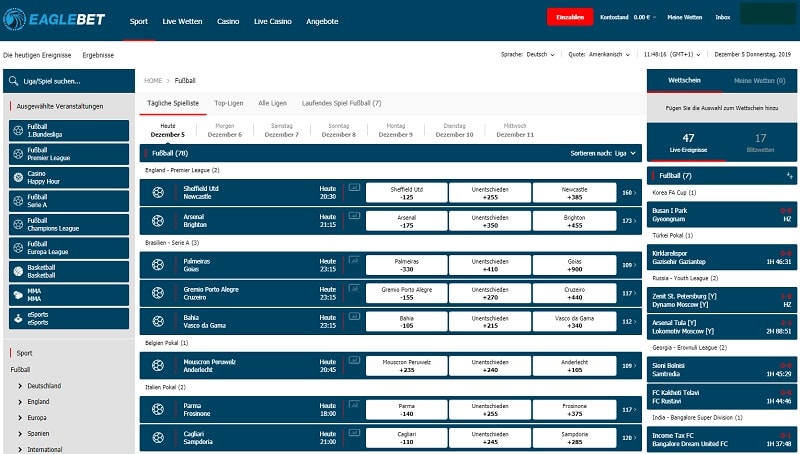Open the Ergebnisse link
This screenshot has width=800, height=454.
[98, 55]
